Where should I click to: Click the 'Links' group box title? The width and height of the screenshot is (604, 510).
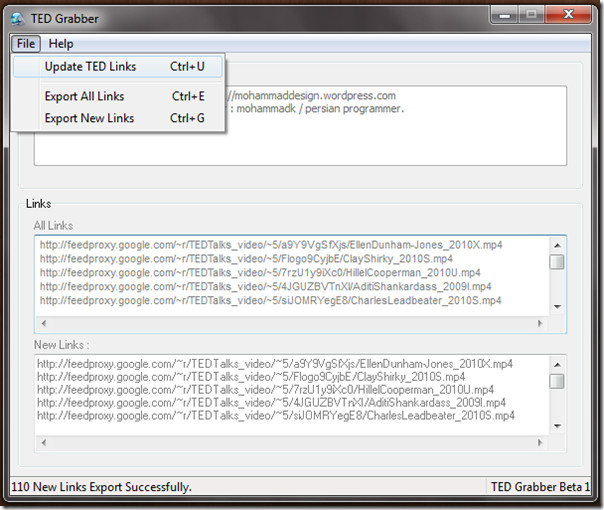(39, 204)
